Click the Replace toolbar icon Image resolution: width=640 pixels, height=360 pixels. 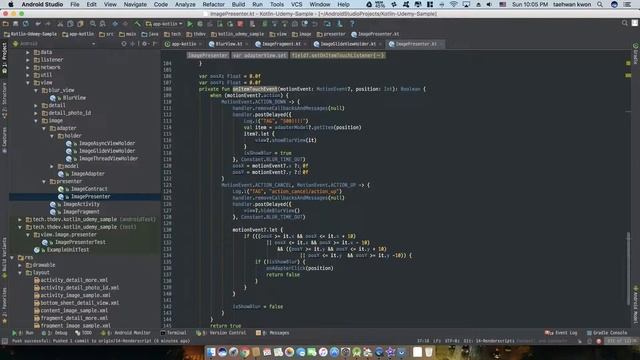103,24
